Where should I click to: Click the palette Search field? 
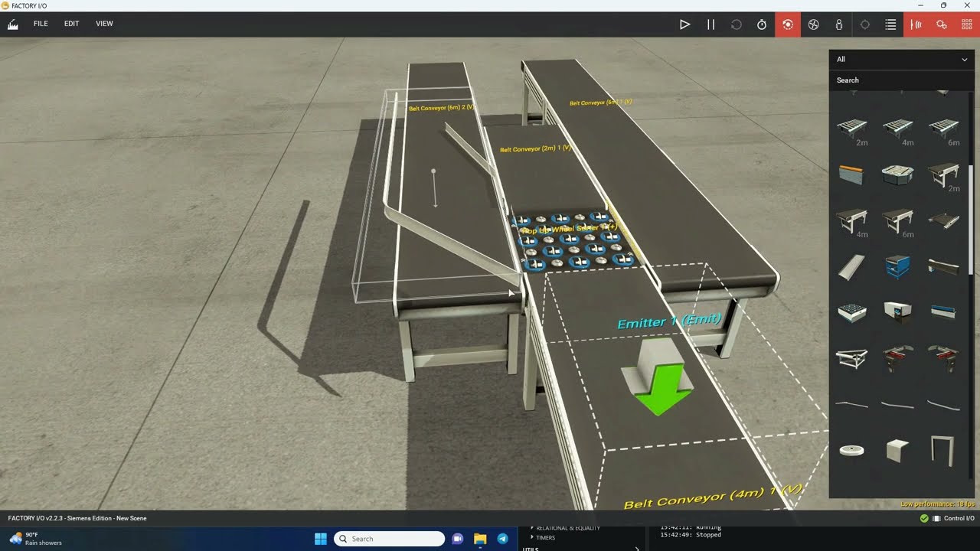click(x=901, y=80)
